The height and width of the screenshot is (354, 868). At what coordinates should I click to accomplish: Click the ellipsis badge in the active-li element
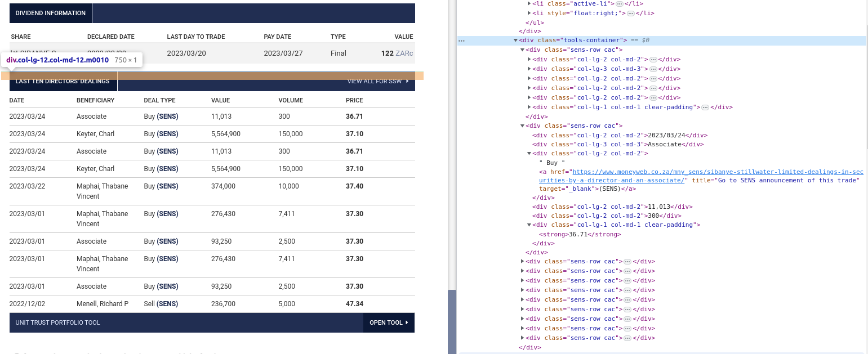pyautogui.click(x=619, y=3)
